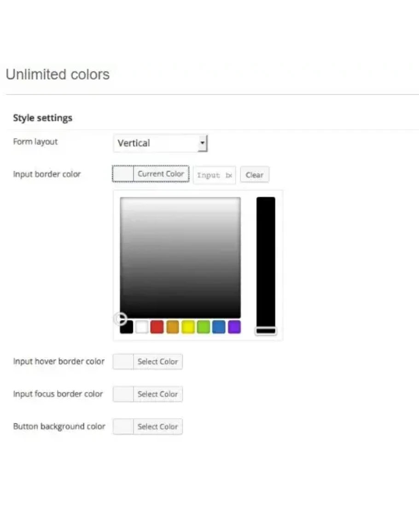Click the vertical black slider strip
Screen dimensions: 419x532
click(x=266, y=258)
